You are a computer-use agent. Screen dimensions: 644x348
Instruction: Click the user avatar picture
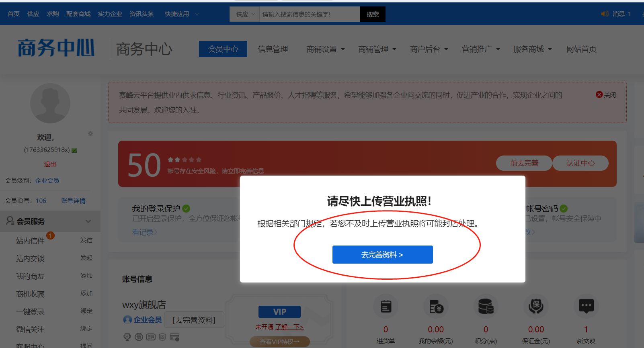[50, 103]
